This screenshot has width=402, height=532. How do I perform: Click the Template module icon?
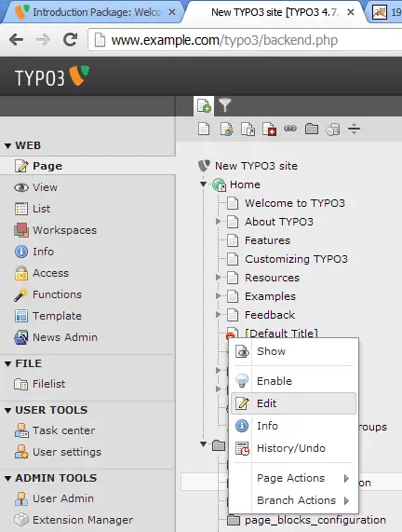pos(21,316)
